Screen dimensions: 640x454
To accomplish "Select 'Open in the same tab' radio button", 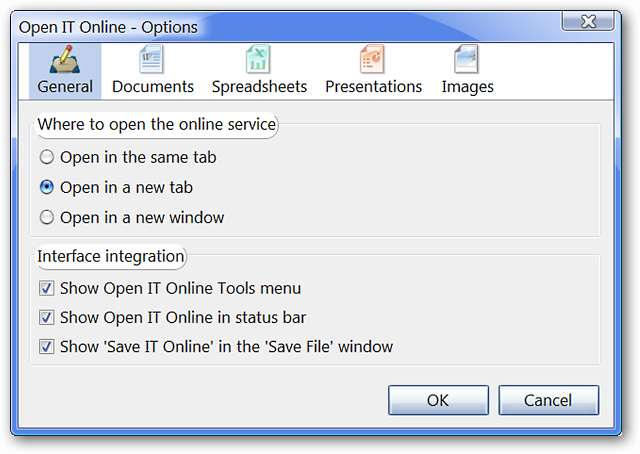I will pyautogui.click(x=46, y=157).
